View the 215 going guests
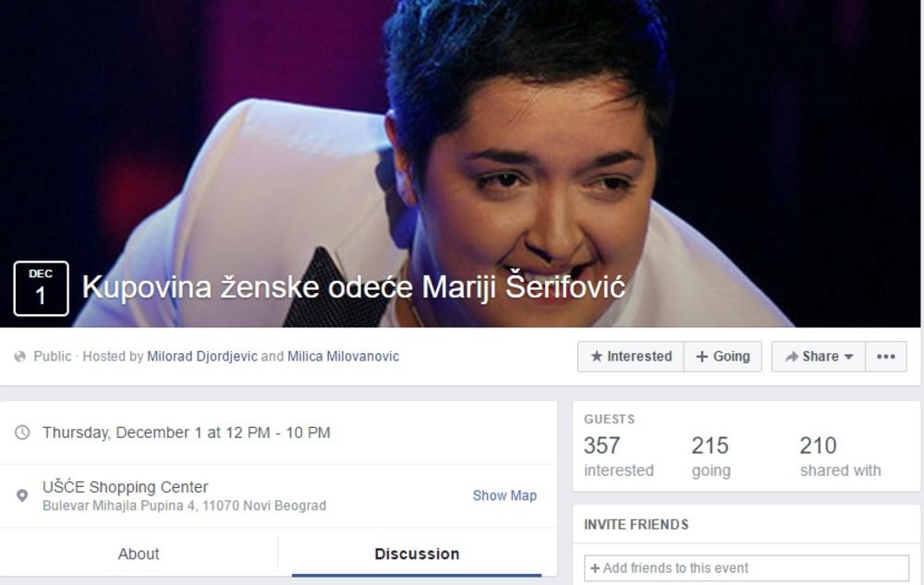924x585 pixels. click(711, 456)
